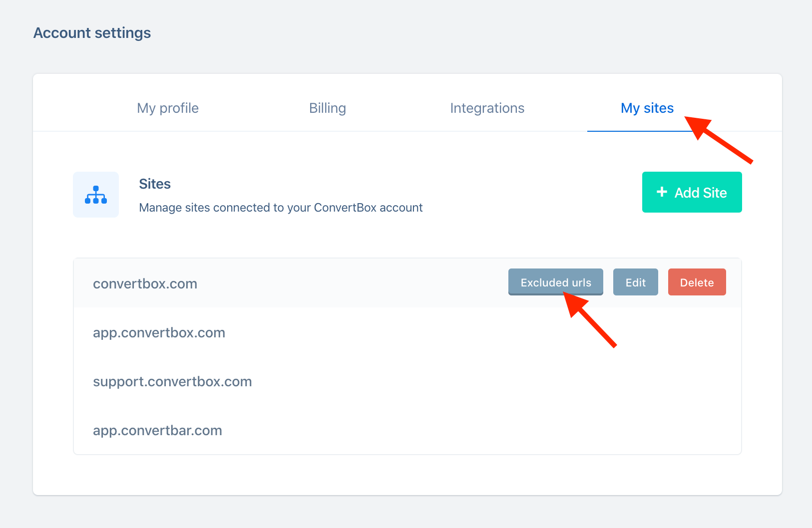Click the Sites network hierarchy icon

click(x=96, y=195)
